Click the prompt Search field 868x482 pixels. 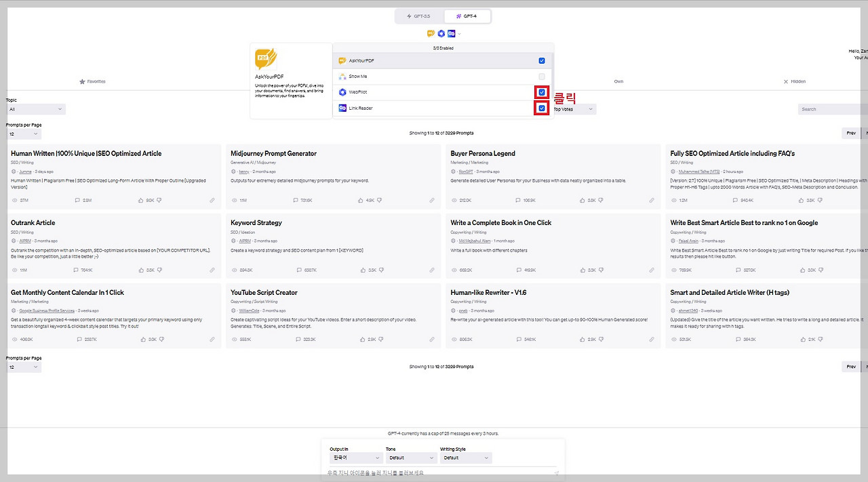tap(833, 109)
